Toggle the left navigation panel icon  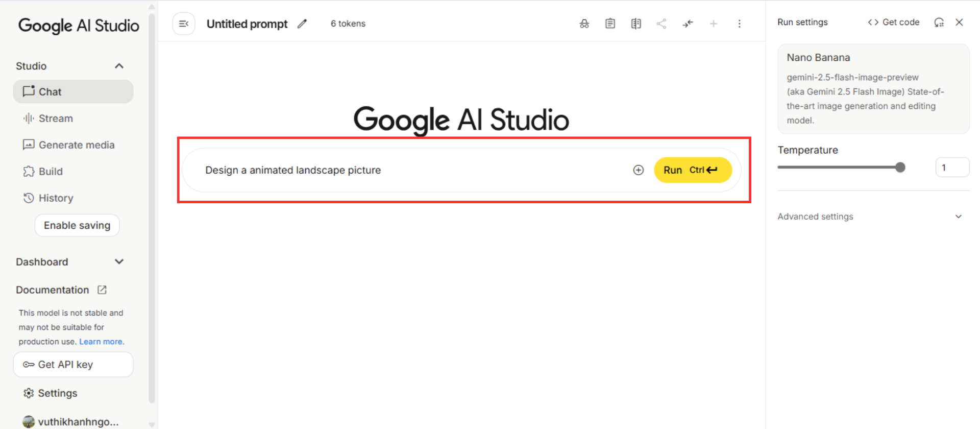184,23
